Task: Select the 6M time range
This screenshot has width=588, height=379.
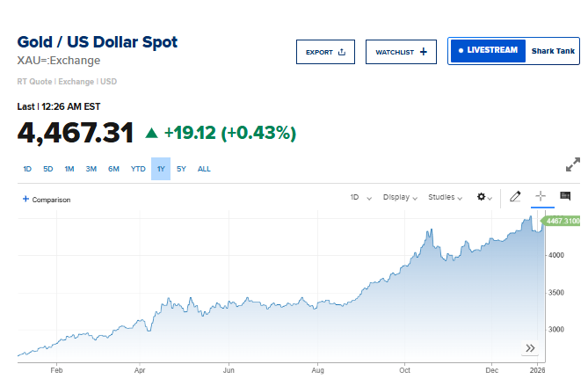Action: tap(113, 169)
